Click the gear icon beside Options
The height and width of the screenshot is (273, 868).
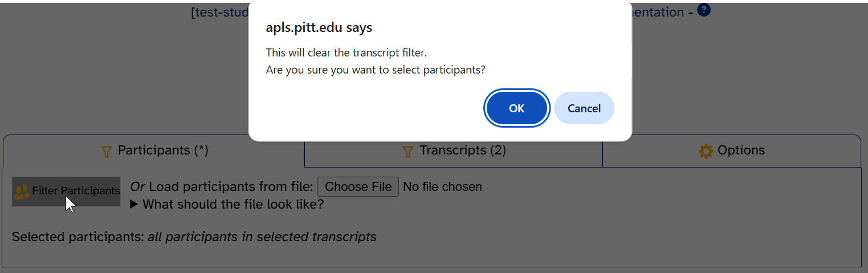click(x=706, y=151)
